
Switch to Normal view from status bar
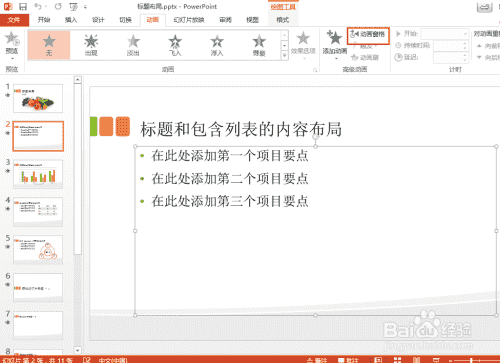click(x=378, y=360)
